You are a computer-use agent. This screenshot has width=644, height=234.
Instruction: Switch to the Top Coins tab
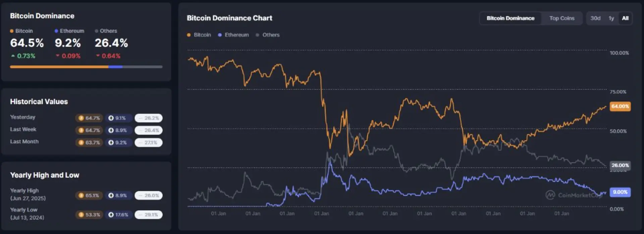[x=562, y=18]
